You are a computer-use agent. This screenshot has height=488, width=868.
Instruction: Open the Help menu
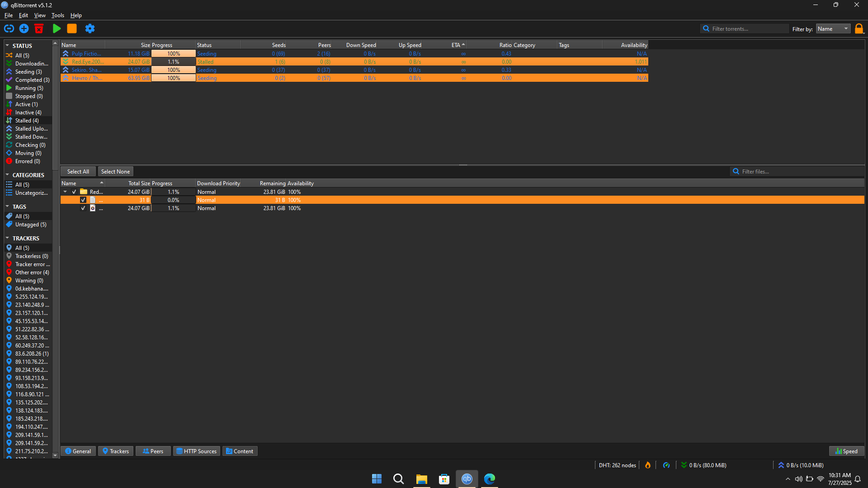tap(76, 15)
